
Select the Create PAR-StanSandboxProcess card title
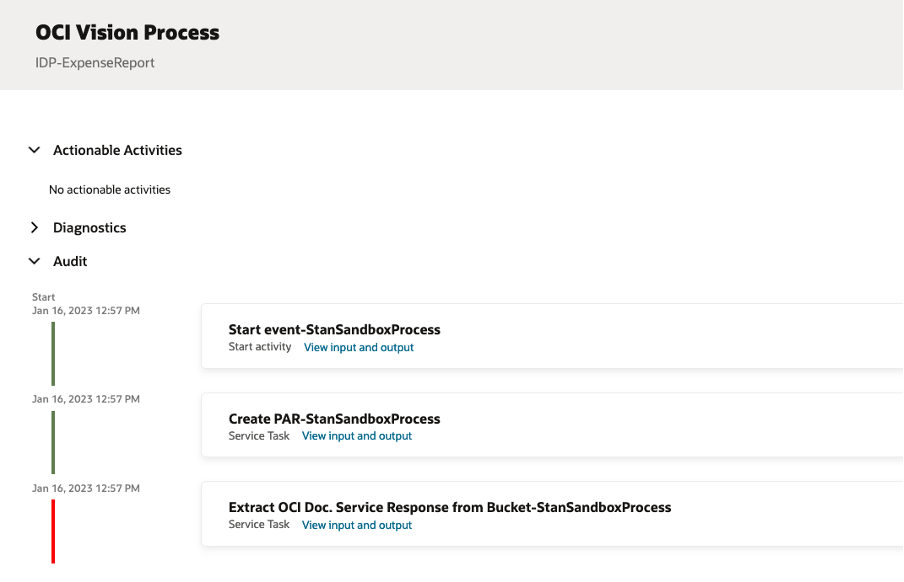point(334,419)
